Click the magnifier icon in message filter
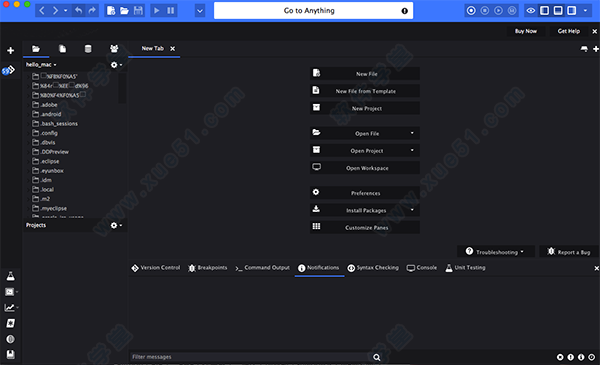This screenshot has height=365, width=600. click(377, 357)
